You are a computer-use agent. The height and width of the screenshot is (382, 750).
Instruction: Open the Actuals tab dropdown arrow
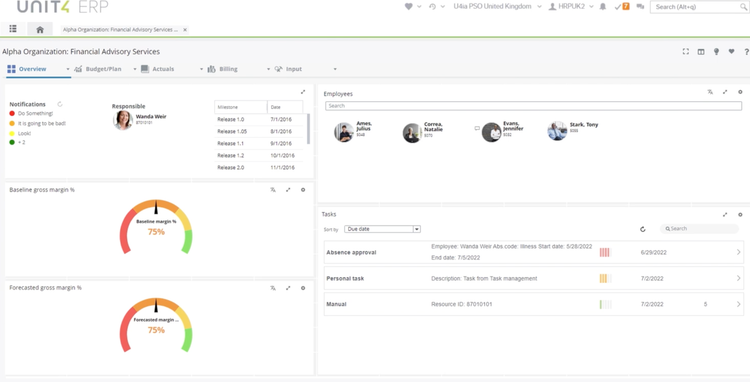pyautogui.click(x=201, y=69)
